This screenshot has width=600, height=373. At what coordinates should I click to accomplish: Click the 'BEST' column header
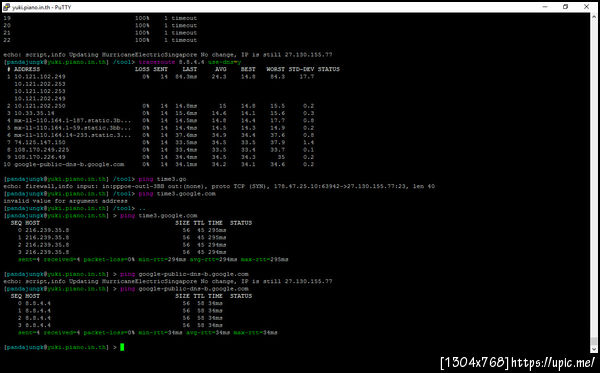click(x=248, y=69)
